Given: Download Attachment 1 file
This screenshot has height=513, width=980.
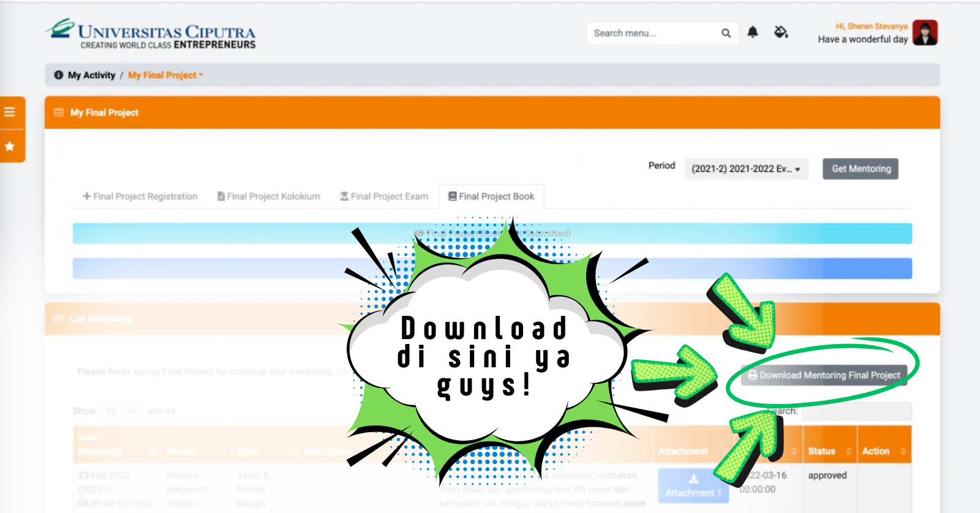Looking at the screenshot, I should (693, 486).
